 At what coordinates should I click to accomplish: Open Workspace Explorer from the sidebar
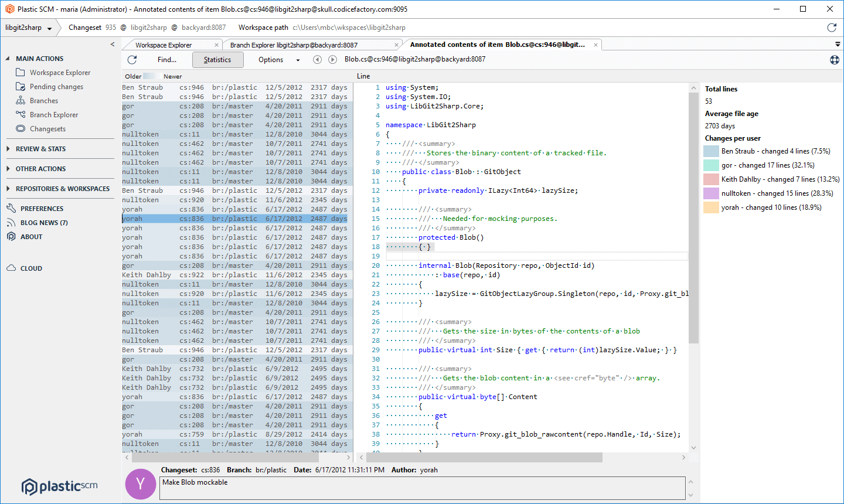point(60,73)
